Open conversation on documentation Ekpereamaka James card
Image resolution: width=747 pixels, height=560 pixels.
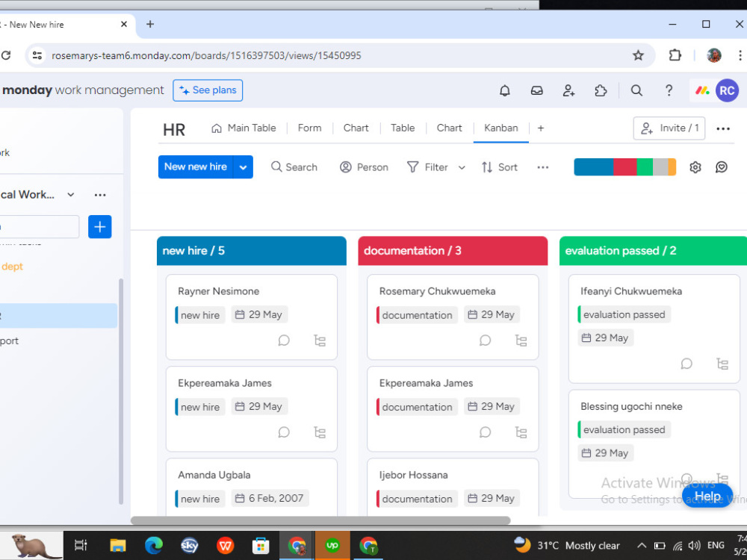485,432
